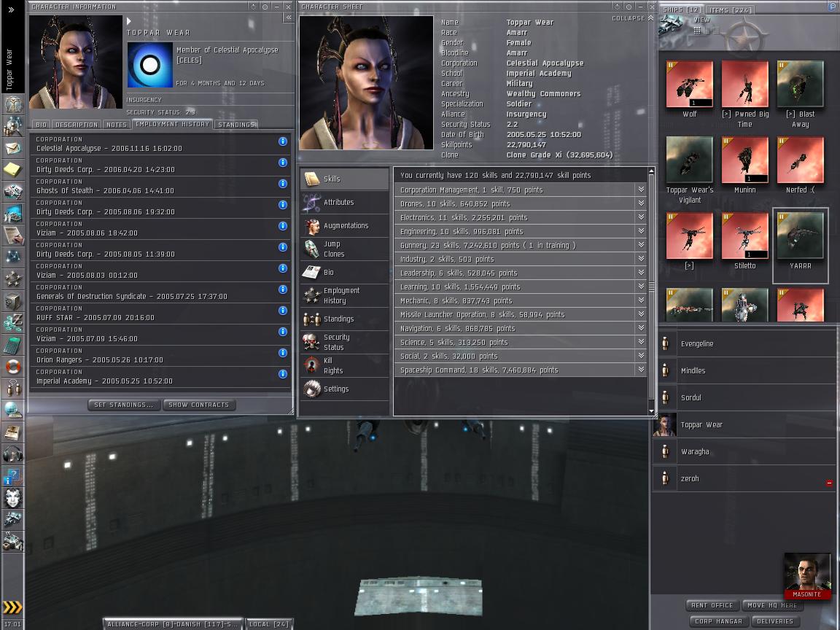
Task: Switch hangar to details view
Action: point(707,31)
